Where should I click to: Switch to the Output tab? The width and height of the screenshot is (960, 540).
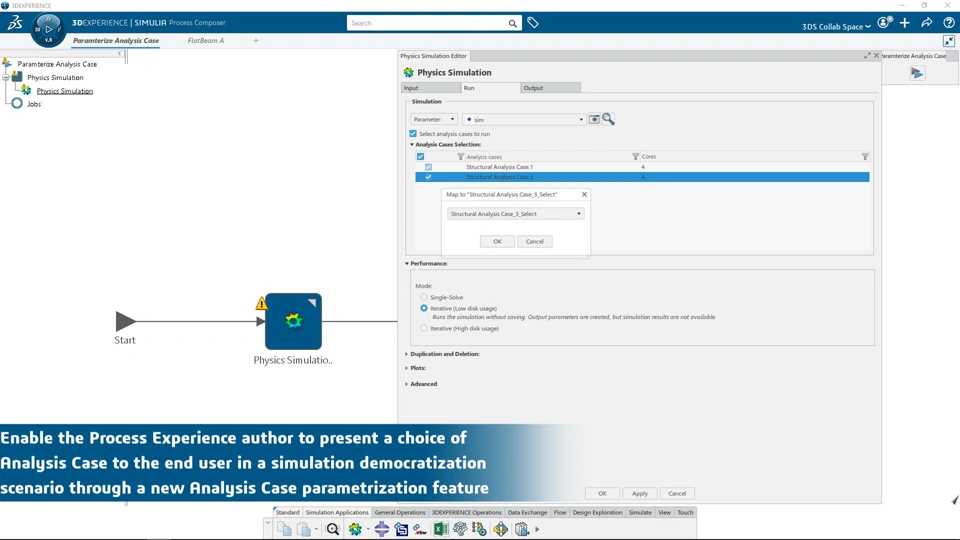coord(550,88)
